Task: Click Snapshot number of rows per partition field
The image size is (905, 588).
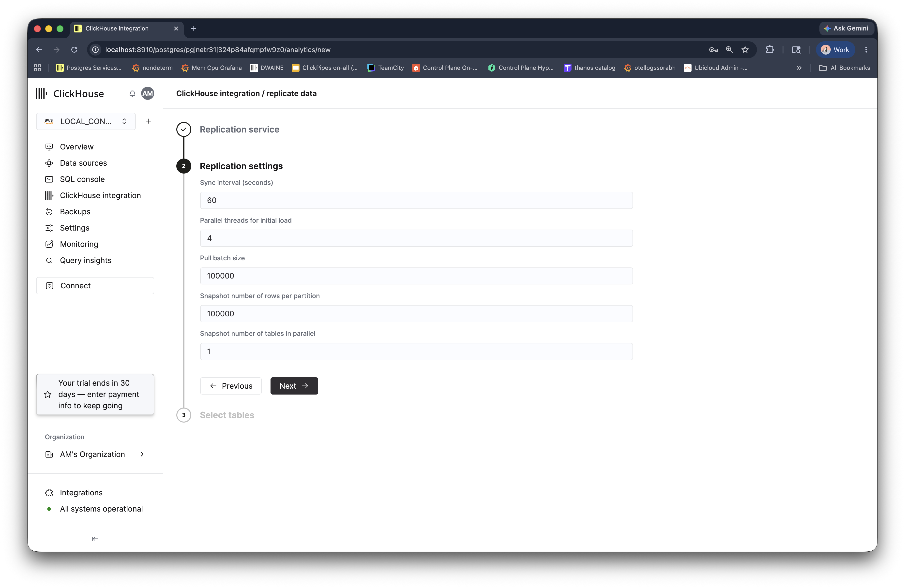Action: (416, 314)
